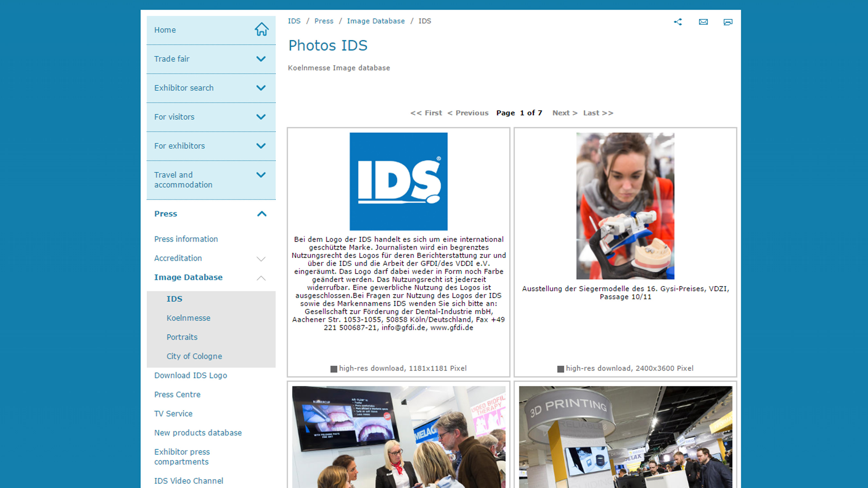Image resolution: width=868 pixels, height=488 pixels.
Task: Open the Image Database sidebar link
Action: point(188,277)
